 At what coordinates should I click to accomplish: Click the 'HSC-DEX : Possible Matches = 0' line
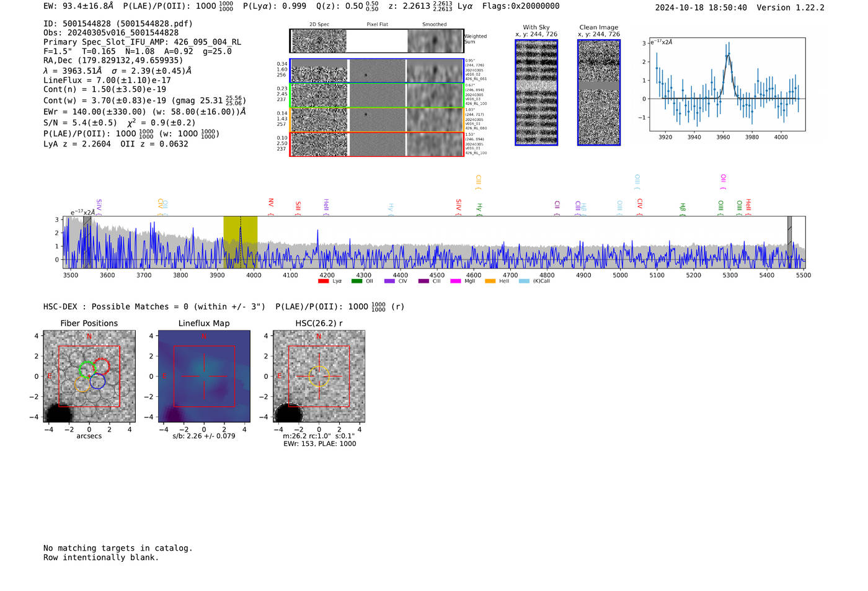point(224,306)
